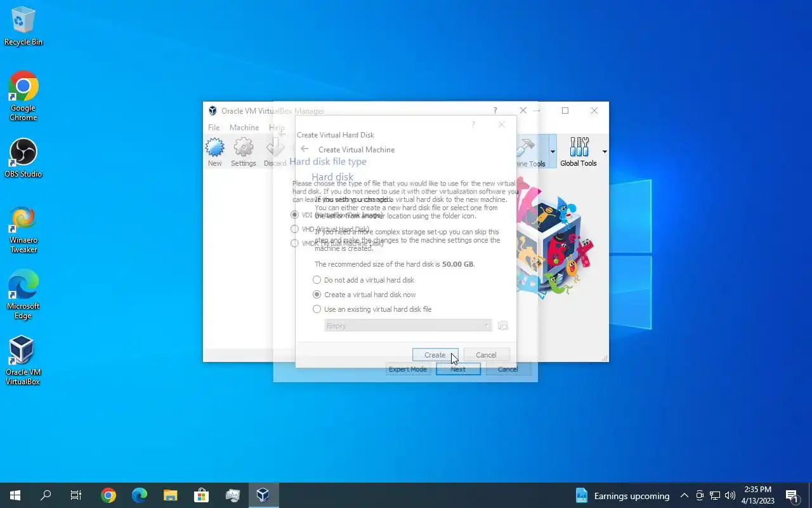Click the Create button
This screenshot has height=508, width=812.
coord(435,355)
